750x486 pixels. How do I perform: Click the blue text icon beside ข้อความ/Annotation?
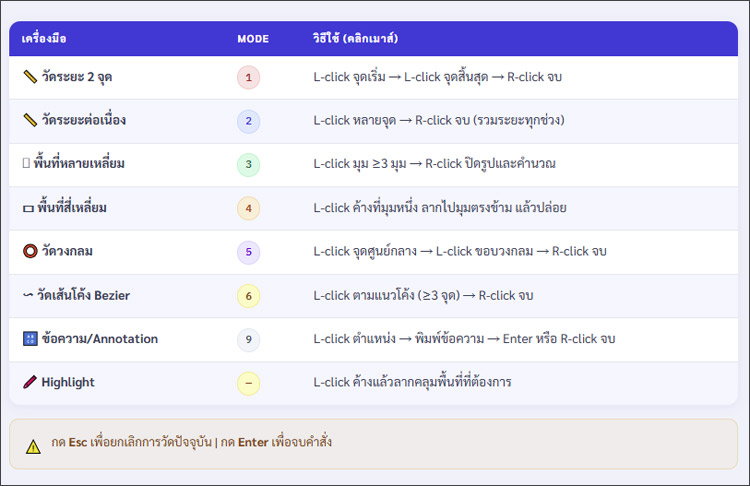(x=29, y=339)
